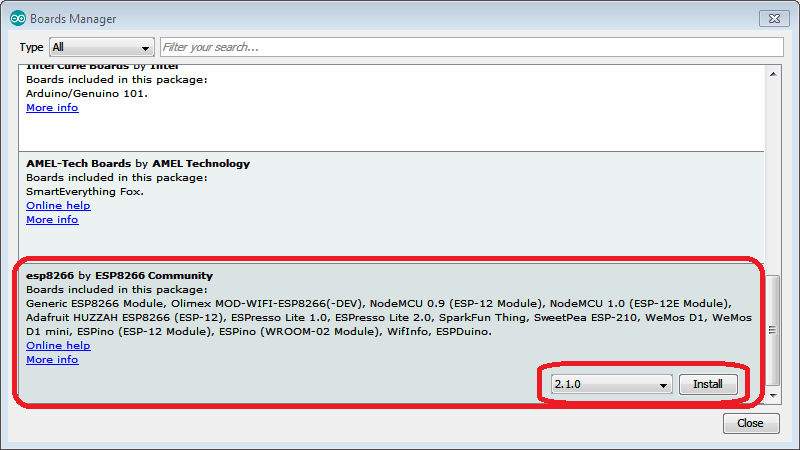Install the esp8266 package
Viewport: 800px width, 450px height.
(708, 384)
